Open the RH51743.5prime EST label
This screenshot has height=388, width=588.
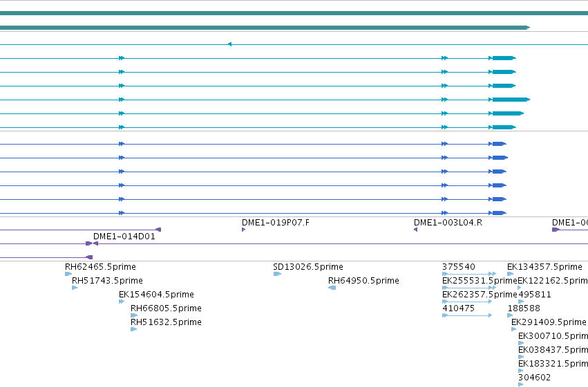coord(107,281)
